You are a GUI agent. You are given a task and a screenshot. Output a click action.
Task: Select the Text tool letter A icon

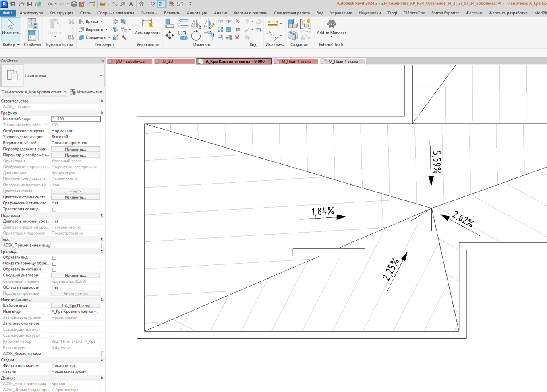click(131, 4)
